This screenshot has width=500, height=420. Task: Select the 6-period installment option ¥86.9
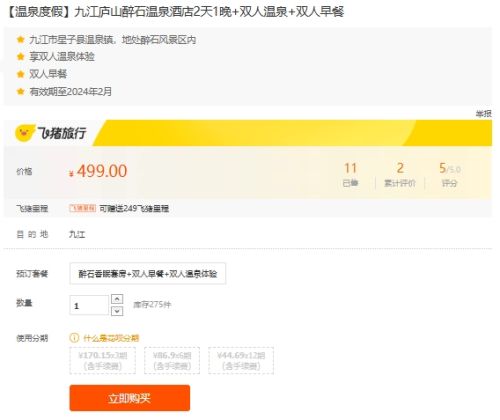[172, 361]
